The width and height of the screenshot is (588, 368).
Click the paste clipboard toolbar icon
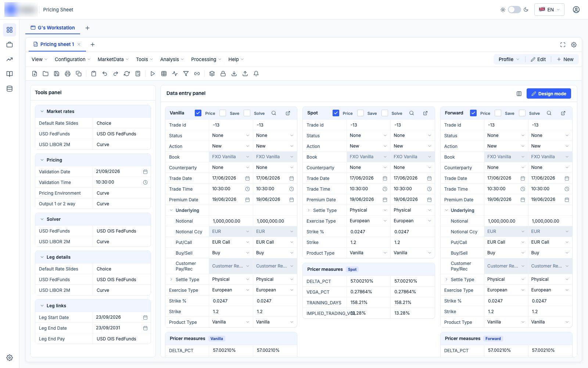94,74
